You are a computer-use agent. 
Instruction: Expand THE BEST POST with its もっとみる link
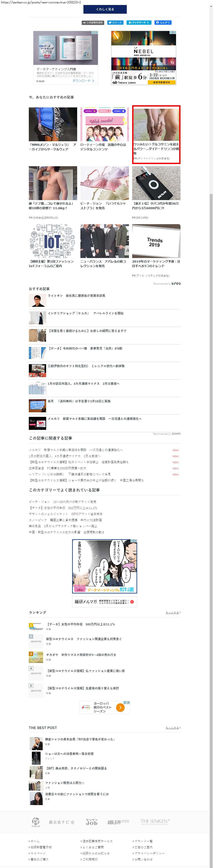pyautogui.click(x=173, y=728)
